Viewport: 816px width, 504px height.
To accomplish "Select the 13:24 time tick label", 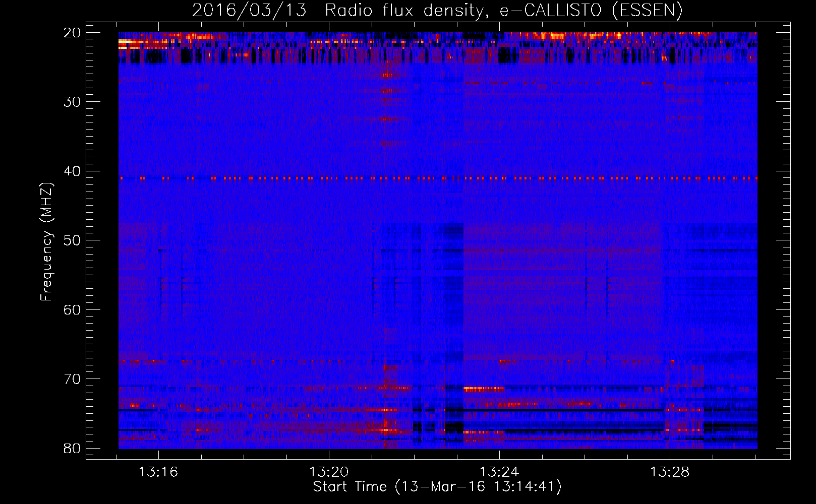I will coord(499,472).
